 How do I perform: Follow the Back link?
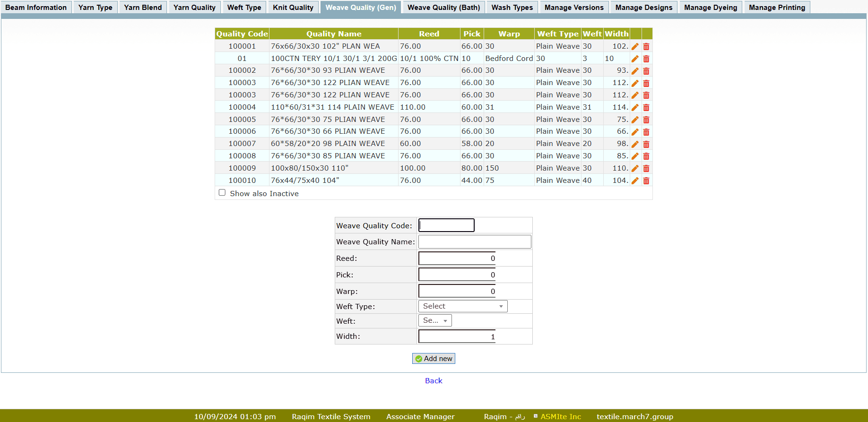434,381
